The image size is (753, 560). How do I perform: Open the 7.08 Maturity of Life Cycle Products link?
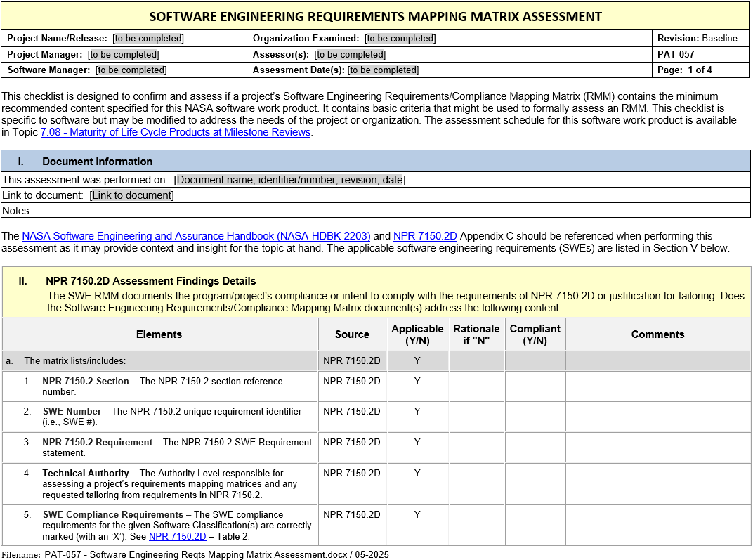176,132
